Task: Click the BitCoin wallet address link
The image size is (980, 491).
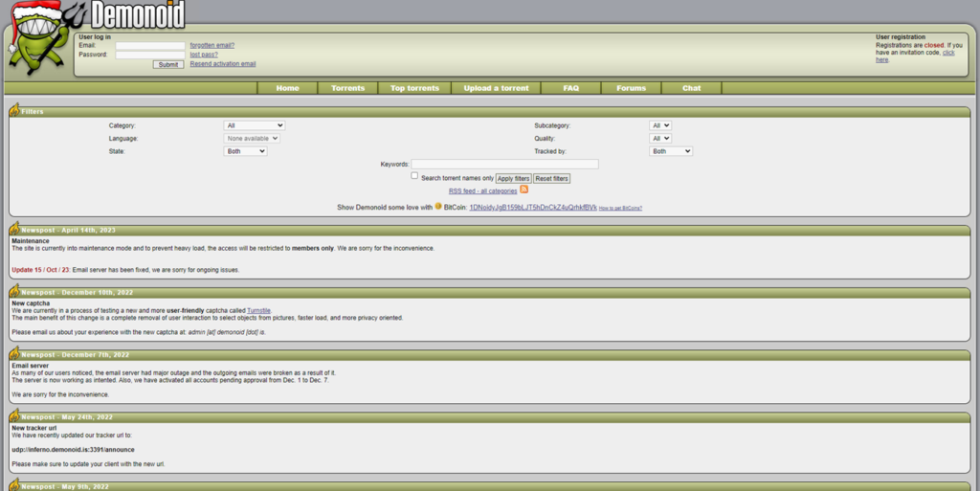Action: [533, 208]
